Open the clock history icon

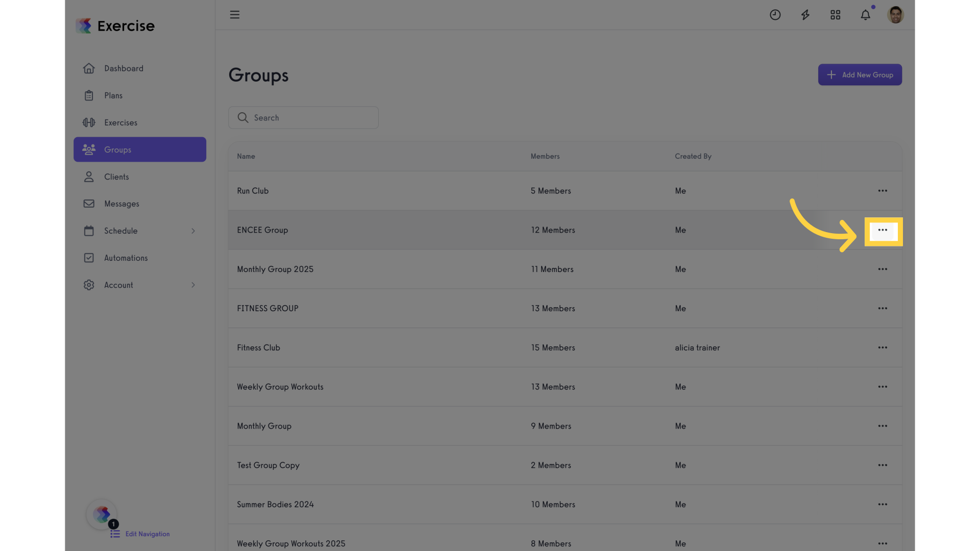tap(775, 15)
